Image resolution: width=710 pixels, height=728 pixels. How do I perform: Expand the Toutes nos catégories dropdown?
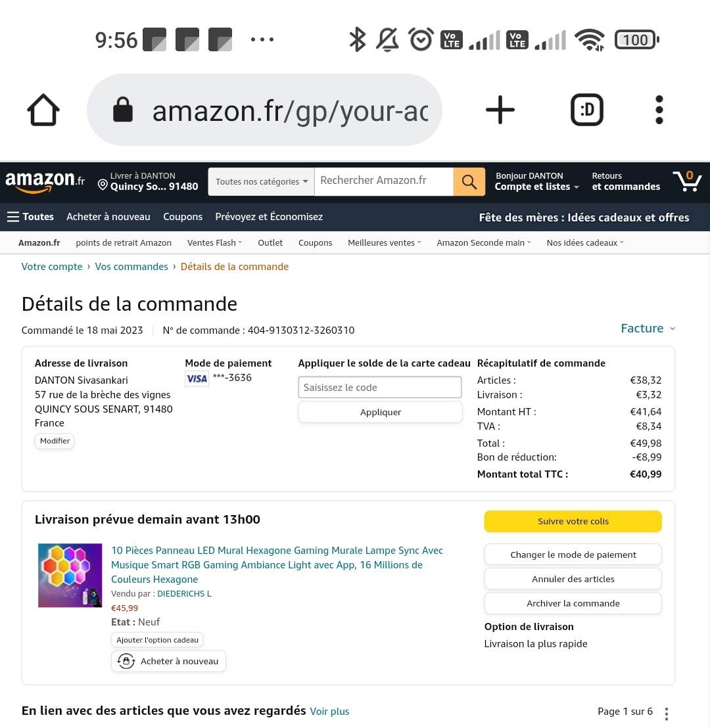[261, 181]
